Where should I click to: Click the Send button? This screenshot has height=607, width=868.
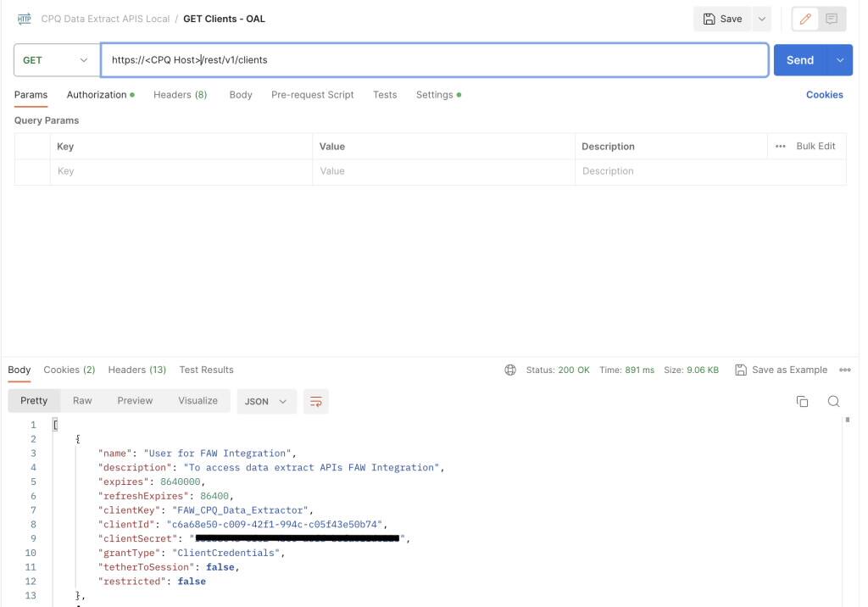799,60
